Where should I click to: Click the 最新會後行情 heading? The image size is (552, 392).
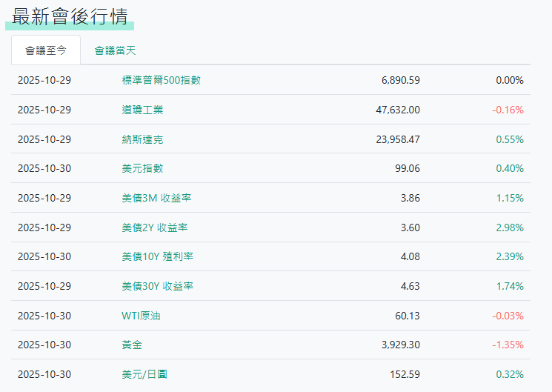tap(70, 16)
